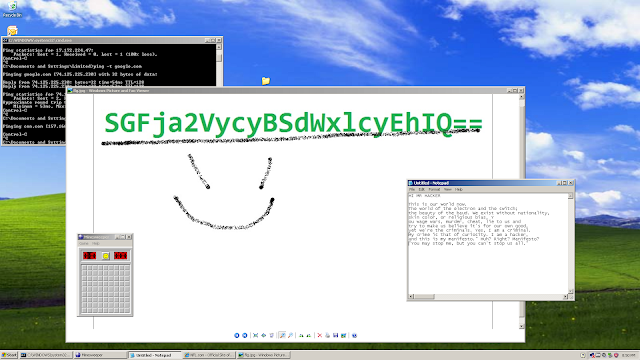
Task: Click the Start button
Action: click(x=9, y=355)
